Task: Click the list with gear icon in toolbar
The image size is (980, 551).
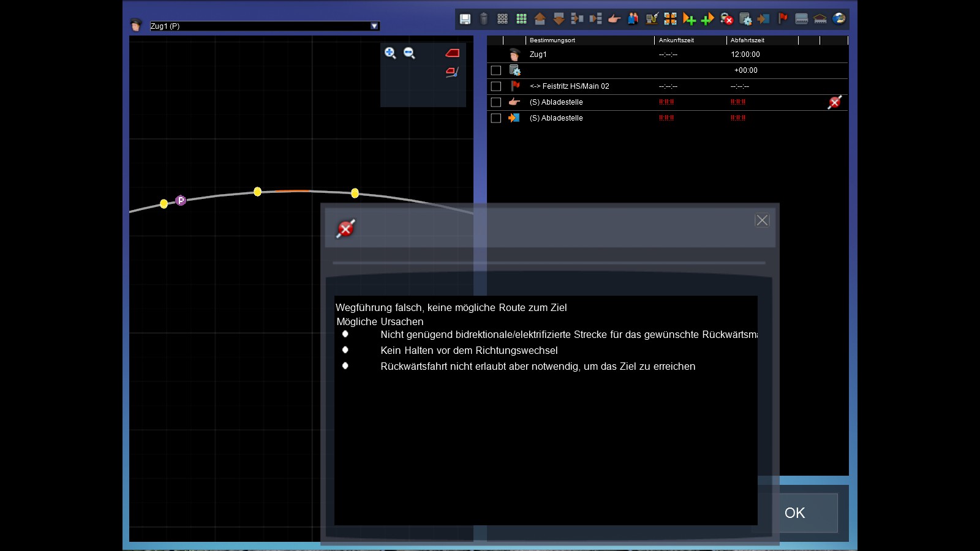Action: [745, 19]
